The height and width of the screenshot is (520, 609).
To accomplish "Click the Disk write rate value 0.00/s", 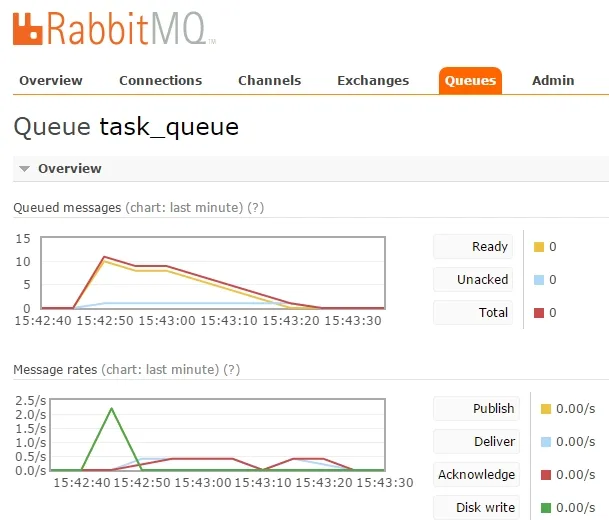I will pos(576,508).
